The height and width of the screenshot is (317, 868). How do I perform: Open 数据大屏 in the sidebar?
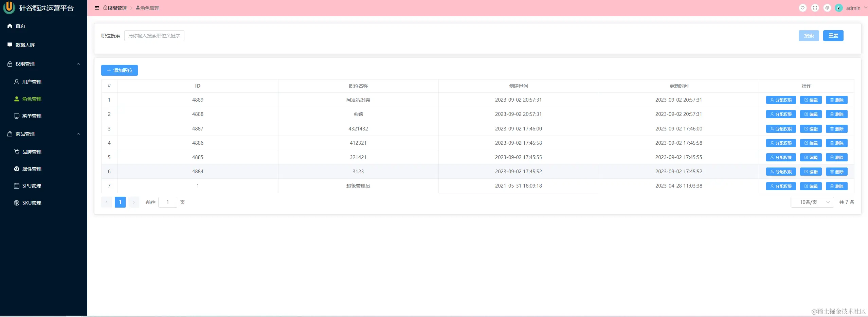point(43,45)
